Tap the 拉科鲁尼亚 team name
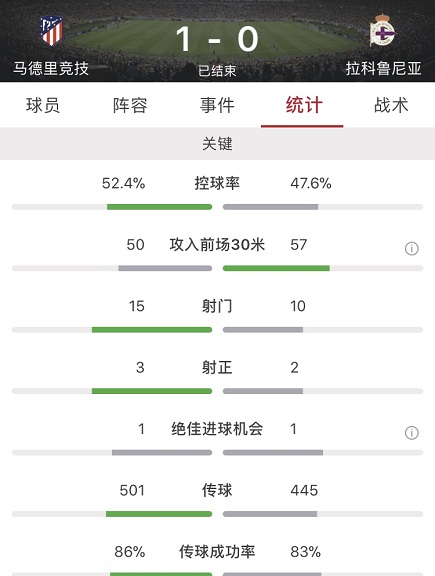The width and height of the screenshot is (435, 576). click(383, 68)
